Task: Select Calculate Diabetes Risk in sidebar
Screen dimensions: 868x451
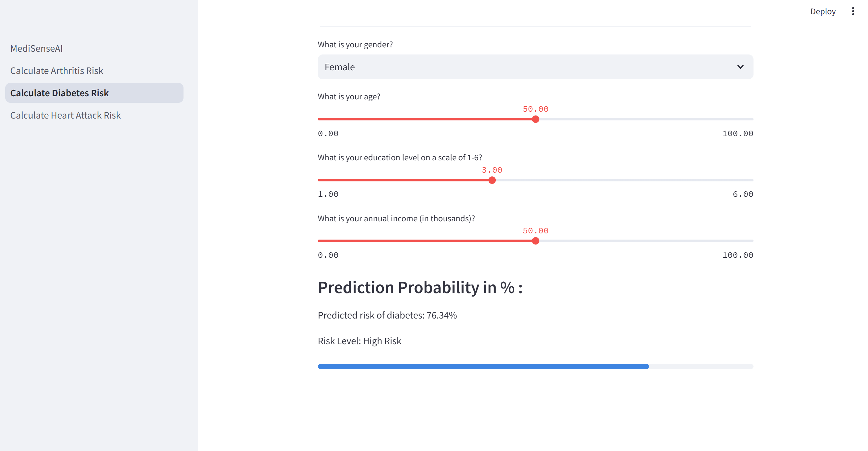Action: [x=59, y=93]
